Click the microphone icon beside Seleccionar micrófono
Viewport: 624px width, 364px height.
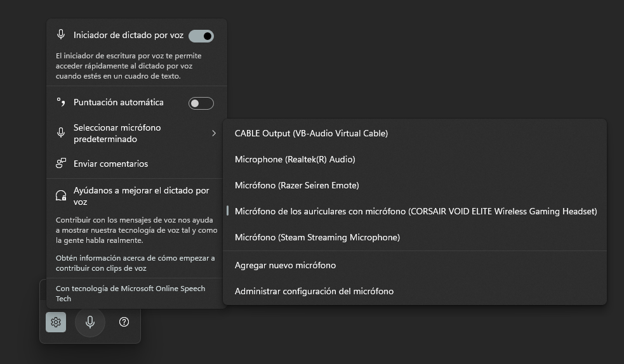pos(61,133)
